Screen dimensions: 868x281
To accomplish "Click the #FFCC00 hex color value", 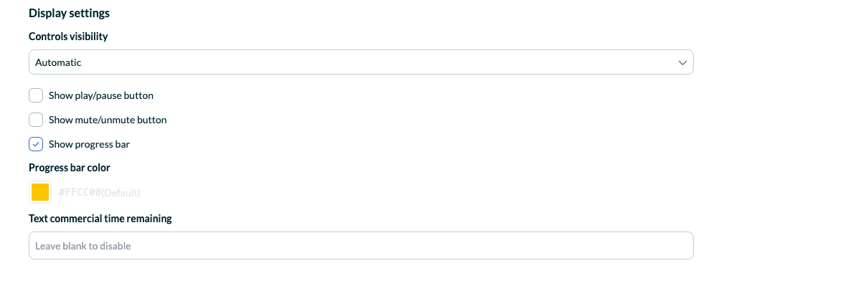I will pos(80,193).
